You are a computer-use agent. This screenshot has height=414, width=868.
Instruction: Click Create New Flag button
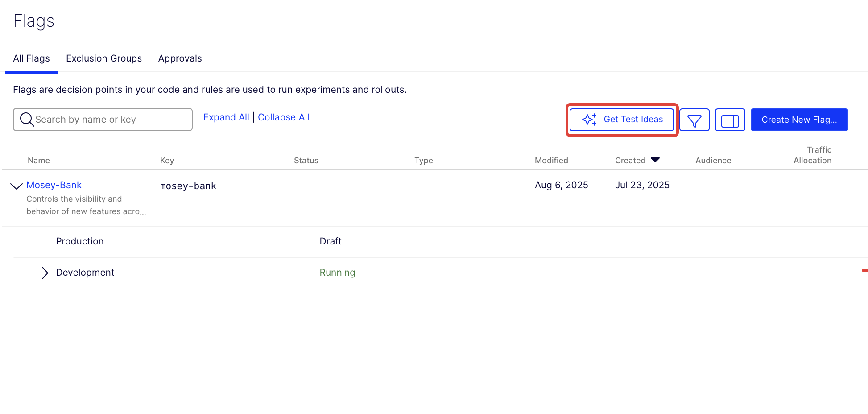[x=799, y=120]
